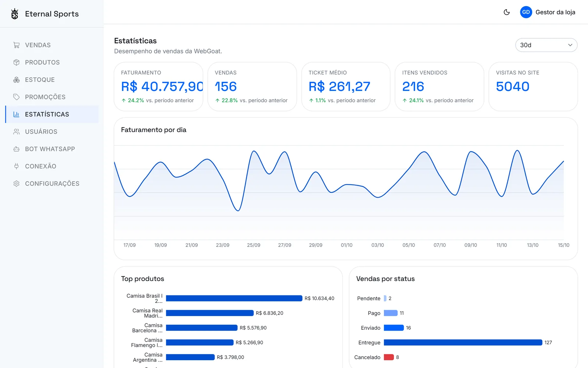
Task: Open Configurações from the sidebar
Action: pos(52,184)
